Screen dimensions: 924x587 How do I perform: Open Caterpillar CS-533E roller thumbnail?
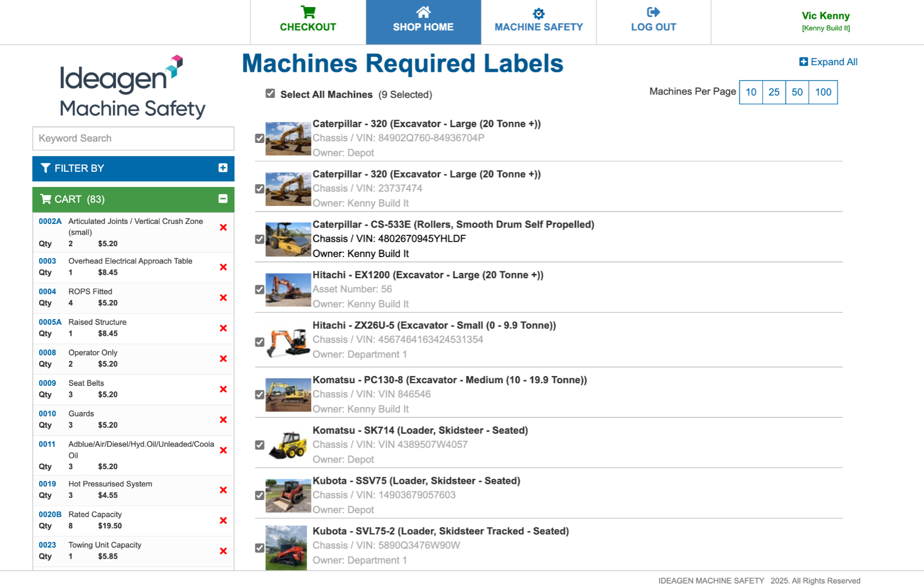tap(288, 239)
